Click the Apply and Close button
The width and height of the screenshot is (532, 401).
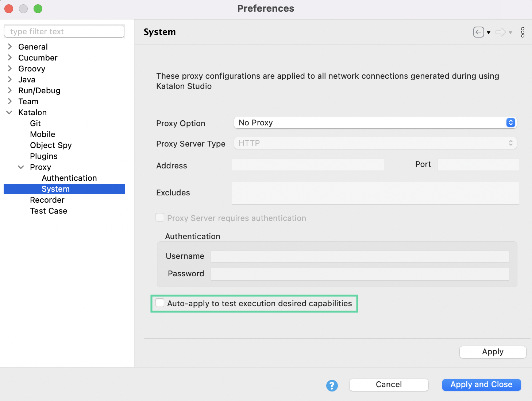[481, 385]
